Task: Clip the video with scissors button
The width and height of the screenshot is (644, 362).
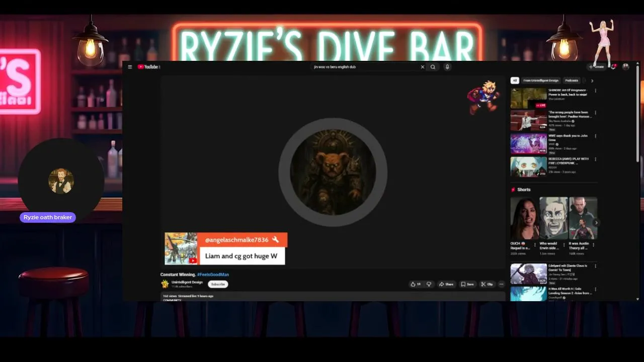Action: tap(487, 284)
